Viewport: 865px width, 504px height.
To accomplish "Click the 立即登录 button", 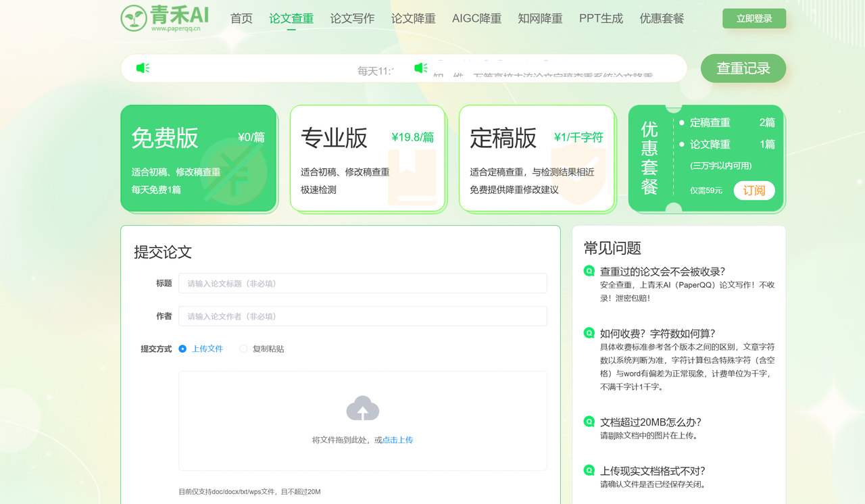I will coord(754,18).
